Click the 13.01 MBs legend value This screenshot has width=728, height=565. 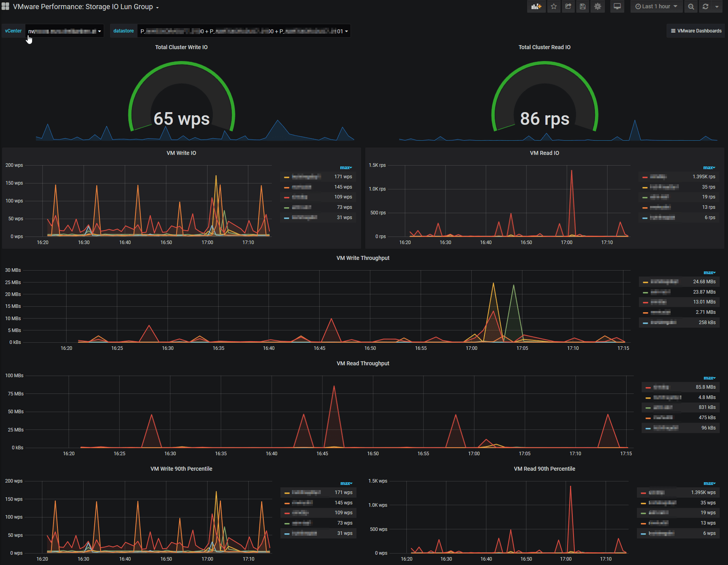point(704,302)
